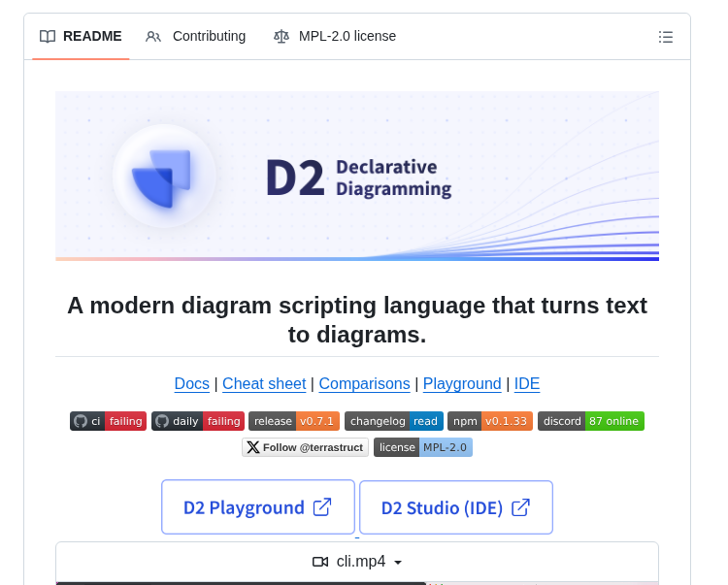Open the Docs link
The width and height of the screenshot is (728, 585).
(x=191, y=383)
